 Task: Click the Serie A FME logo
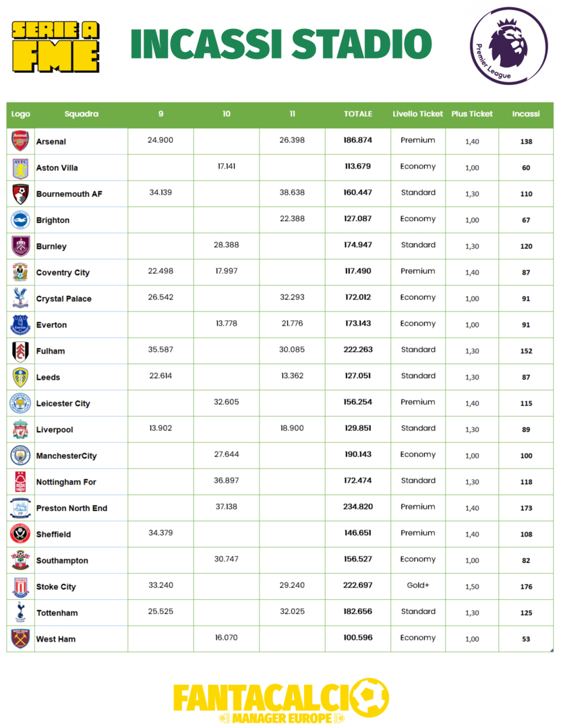pos(56,47)
